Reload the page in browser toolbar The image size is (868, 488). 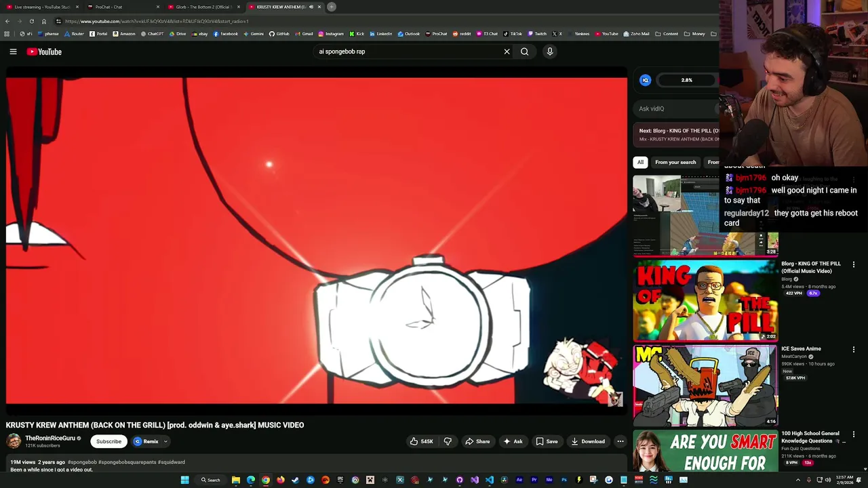[x=31, y=21]
